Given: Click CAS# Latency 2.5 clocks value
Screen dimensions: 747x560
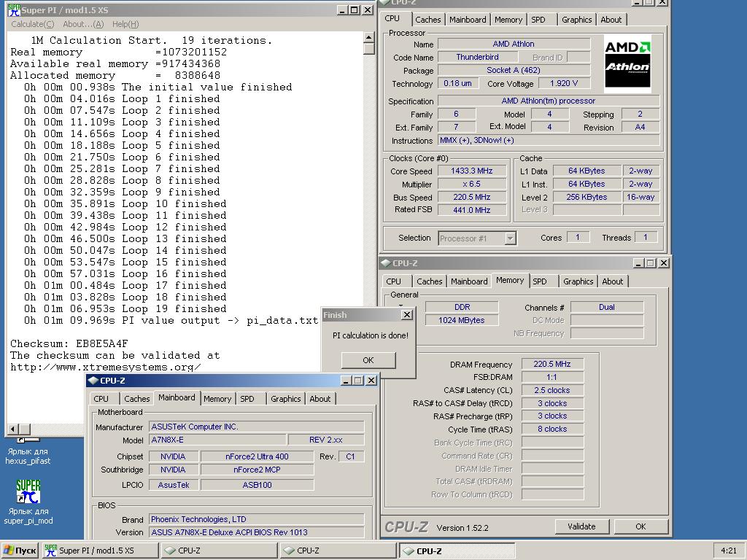Looking at the screenshot, I should (x=552, y=390).
